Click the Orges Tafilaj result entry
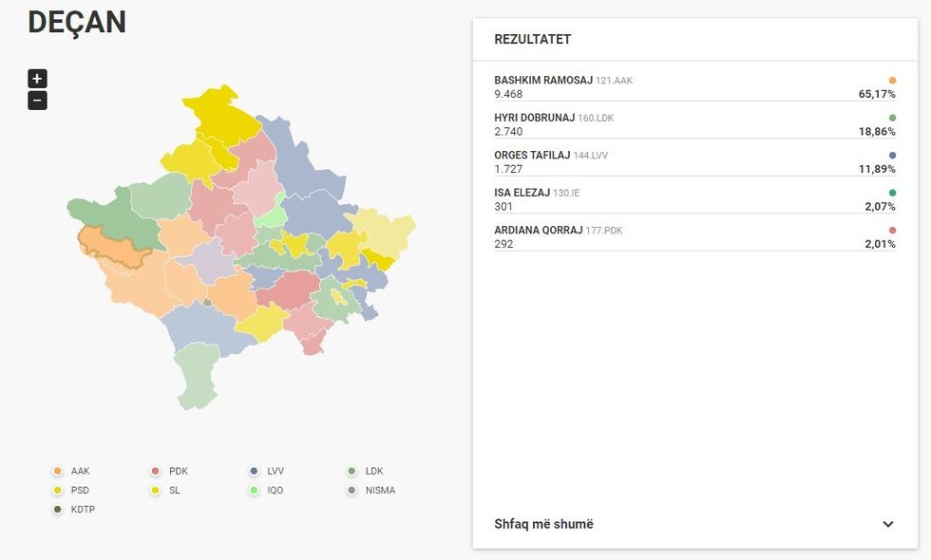The width and height of the screenshot is (931, 560). [x=693, y=161]
